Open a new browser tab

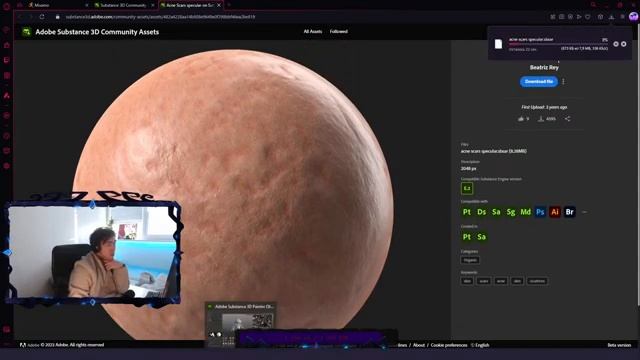pyautogui.click(x=229, y=5)
